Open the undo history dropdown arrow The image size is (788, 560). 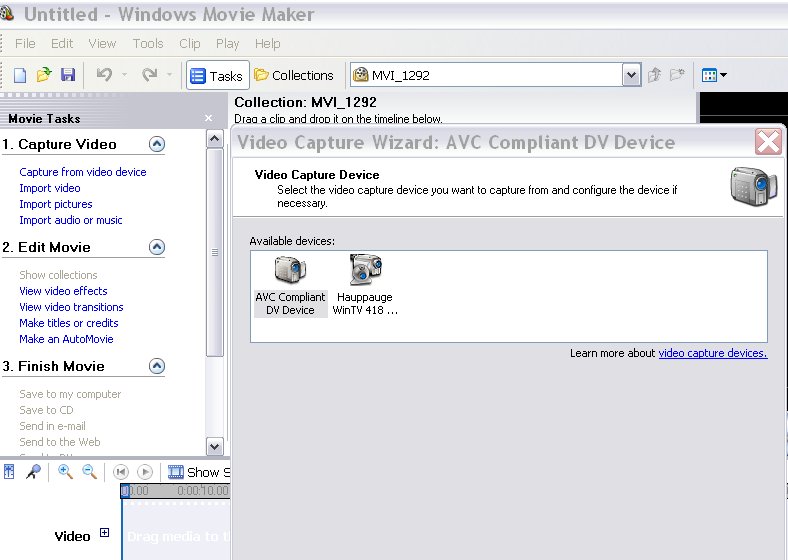124,75
